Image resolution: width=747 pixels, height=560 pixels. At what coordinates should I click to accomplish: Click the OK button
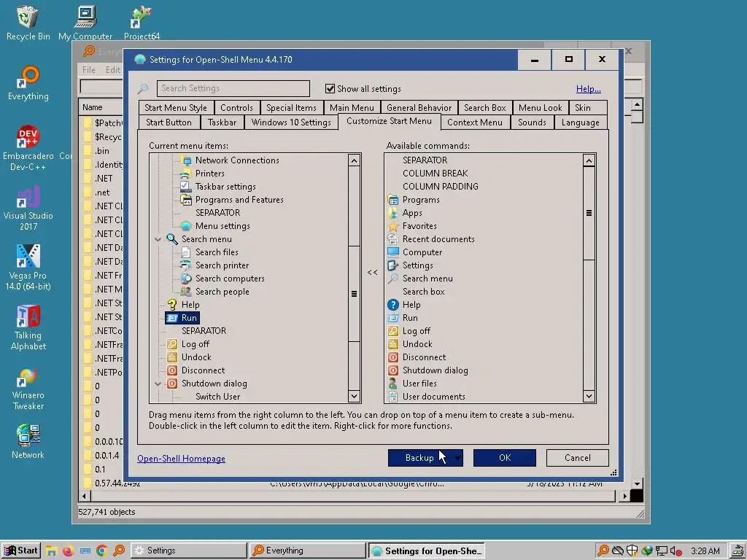pos(505,458)
